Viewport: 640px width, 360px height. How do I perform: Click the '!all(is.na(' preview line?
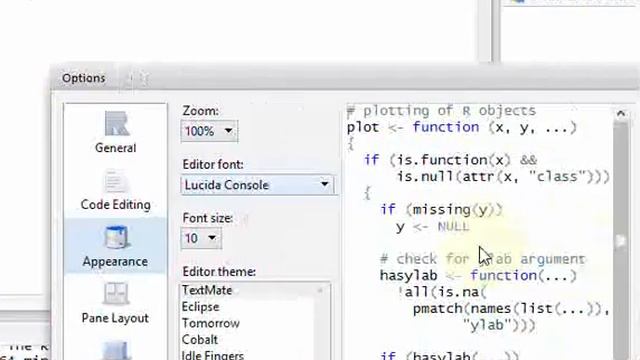(x=442, y=292)
